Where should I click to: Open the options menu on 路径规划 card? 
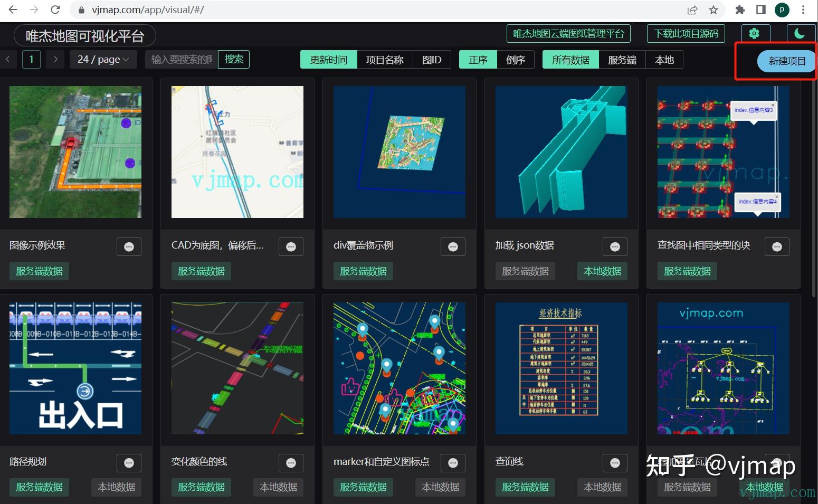[129, 462]
